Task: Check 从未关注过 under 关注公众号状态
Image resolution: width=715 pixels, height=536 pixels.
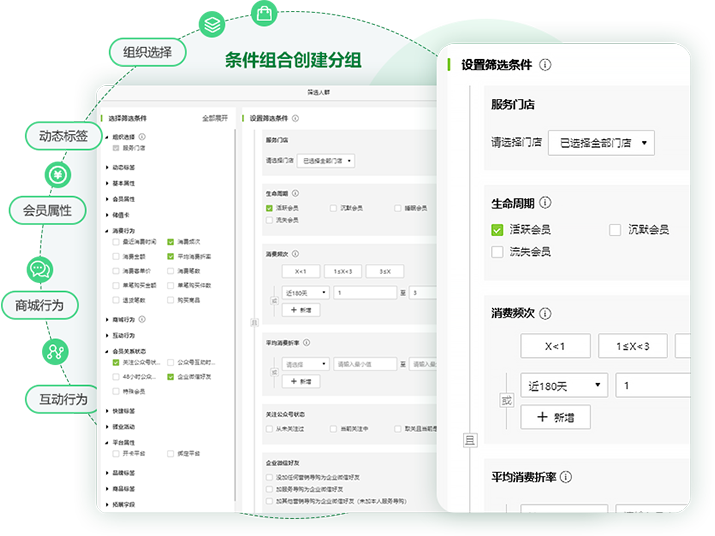Action: point(269,429)
